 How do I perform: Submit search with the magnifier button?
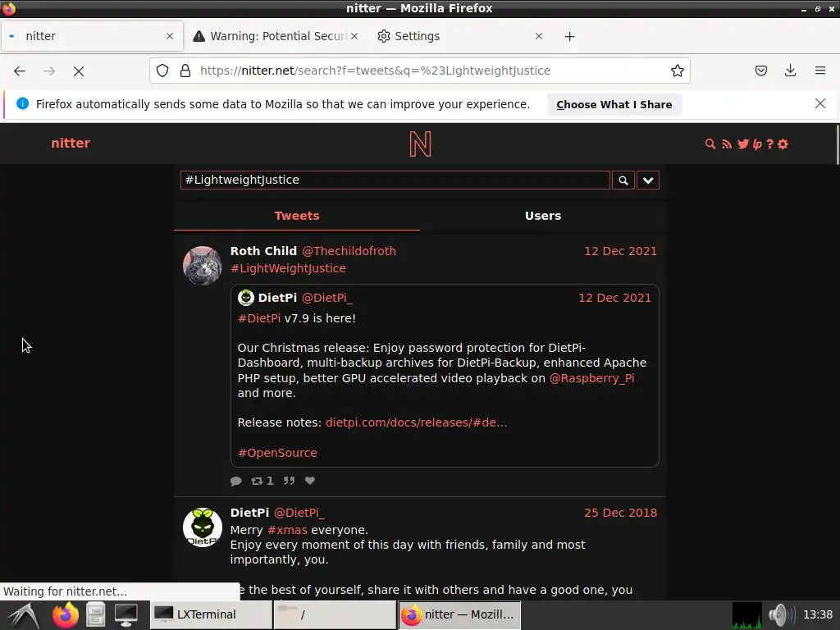click(x=623, y=180)
